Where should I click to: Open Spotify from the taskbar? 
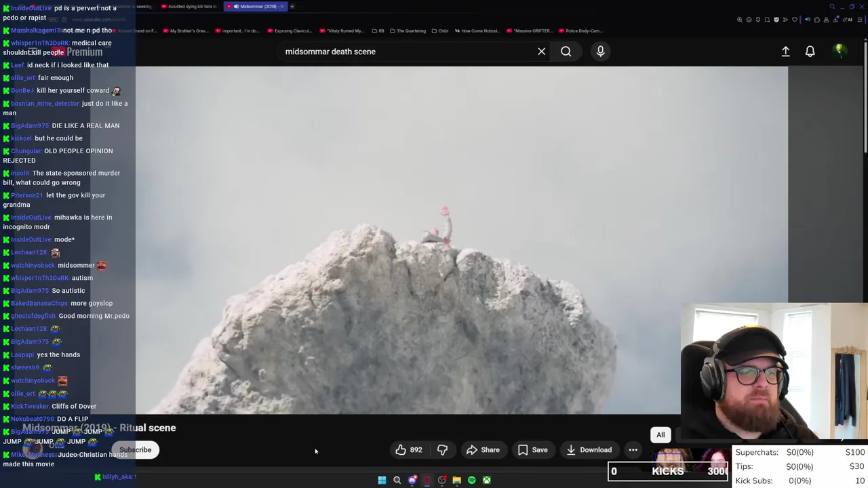coord(471,480)
